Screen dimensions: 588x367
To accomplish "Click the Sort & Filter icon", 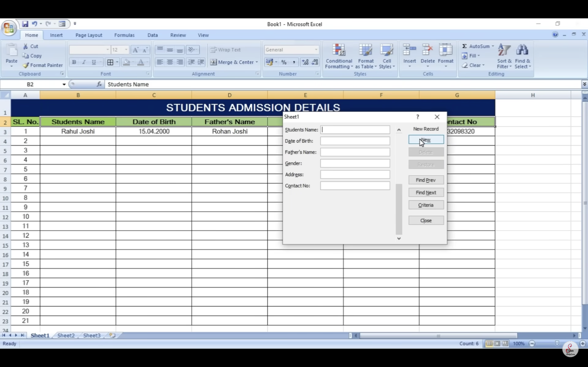I will click(504, 50).
